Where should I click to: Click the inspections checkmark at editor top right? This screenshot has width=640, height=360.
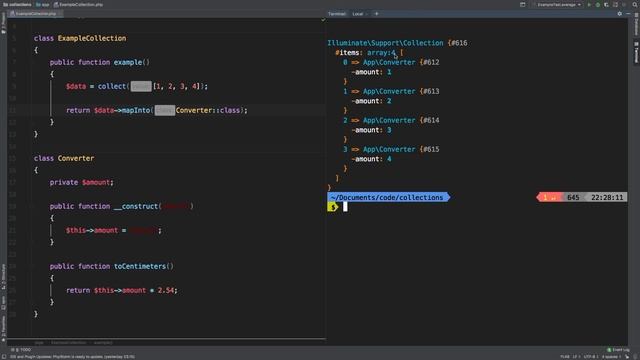[x=323, y=20]
